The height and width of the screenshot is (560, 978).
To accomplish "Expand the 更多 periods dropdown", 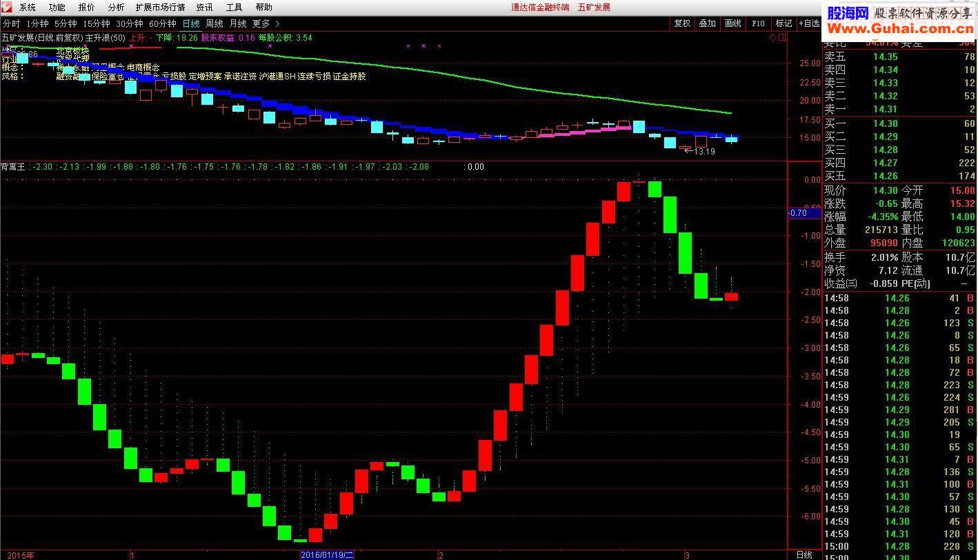I will (266, 23).
